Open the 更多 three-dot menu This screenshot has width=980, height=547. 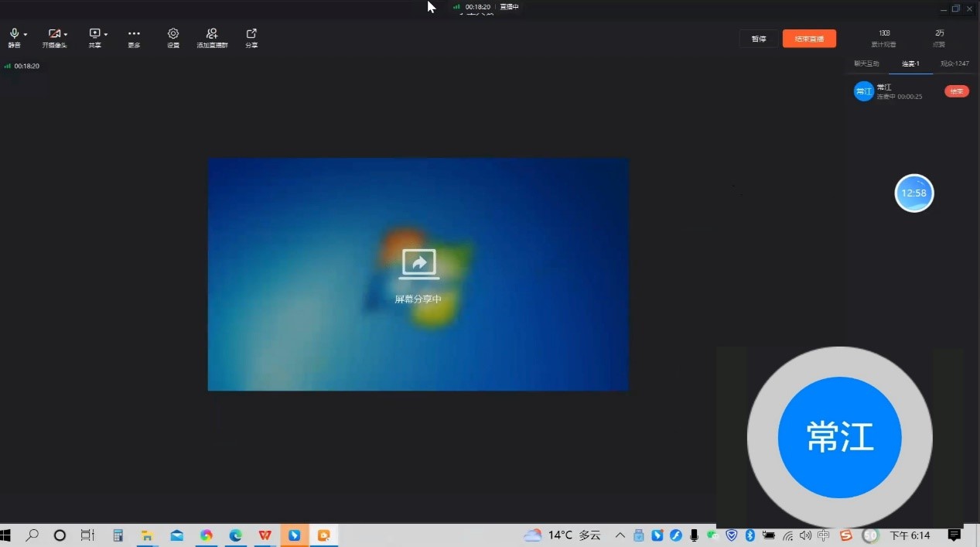click(134, 34)
